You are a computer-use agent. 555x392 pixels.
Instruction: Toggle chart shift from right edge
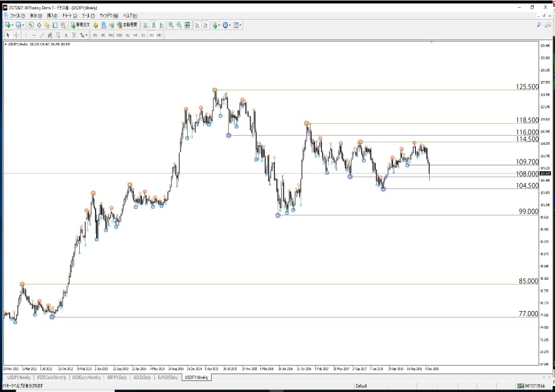[205, 25]
